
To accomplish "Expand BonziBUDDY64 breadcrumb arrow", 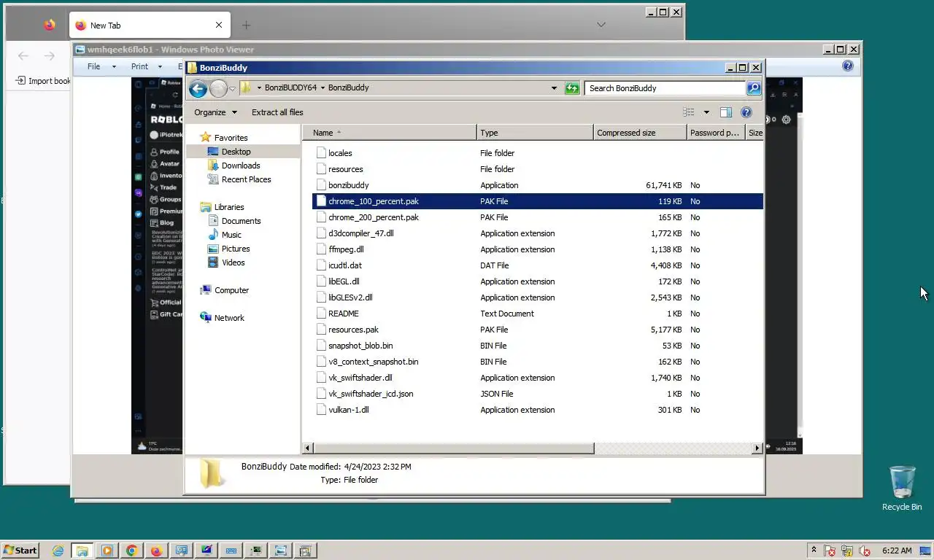I will 323,87.
